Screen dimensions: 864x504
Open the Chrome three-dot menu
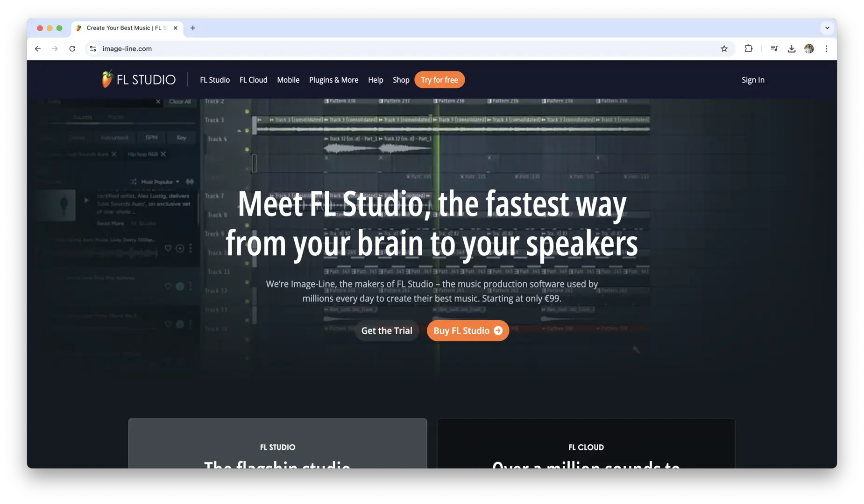[826, 49]
